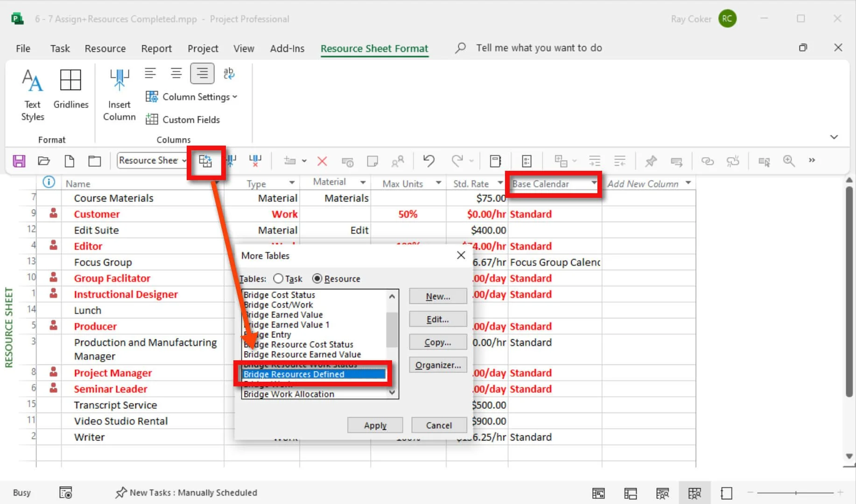
Task: Switch to the Task tab
Action: pos(60,49)
